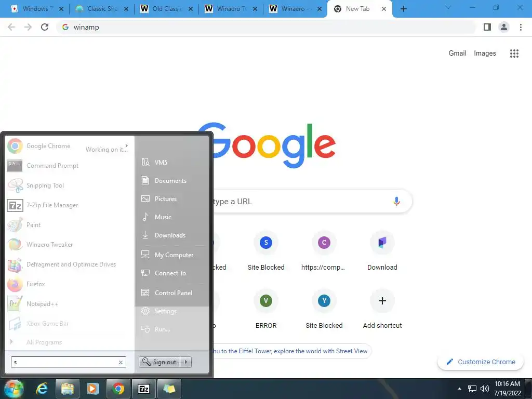Screen dimensions: 532x399
Task: Open the taskbar app after 7-Zip
Action: [x=169, y=389]
